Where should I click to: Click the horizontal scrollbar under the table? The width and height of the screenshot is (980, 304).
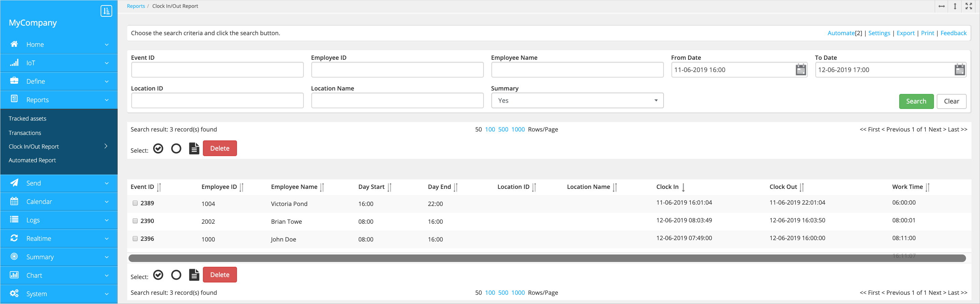tap(547, 258)
